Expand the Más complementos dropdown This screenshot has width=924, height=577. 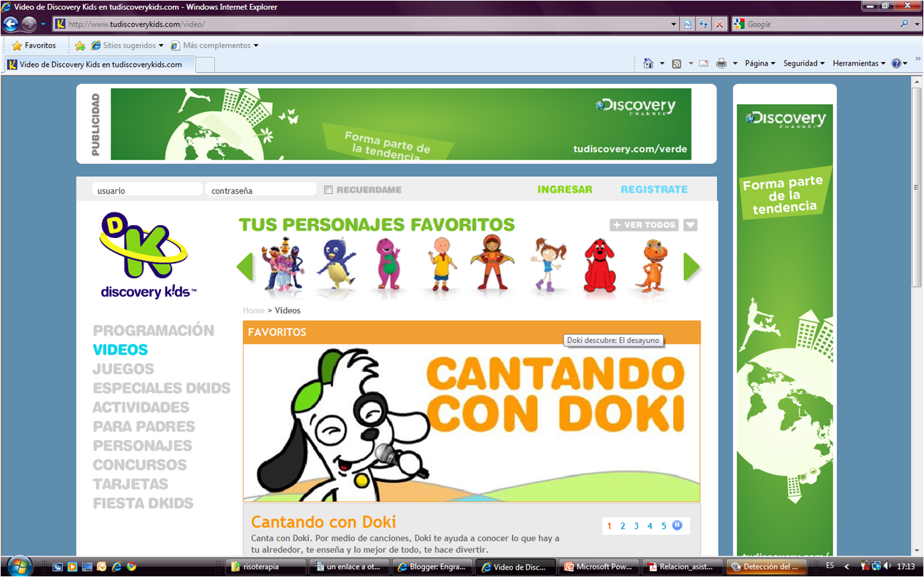[256, 46]
